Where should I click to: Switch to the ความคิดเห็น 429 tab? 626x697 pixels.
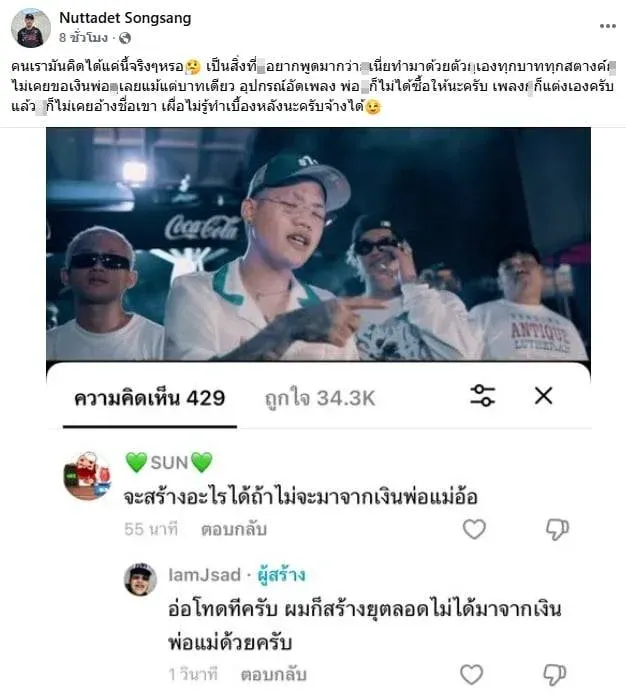pyautogui.click(x=149, y=398)
